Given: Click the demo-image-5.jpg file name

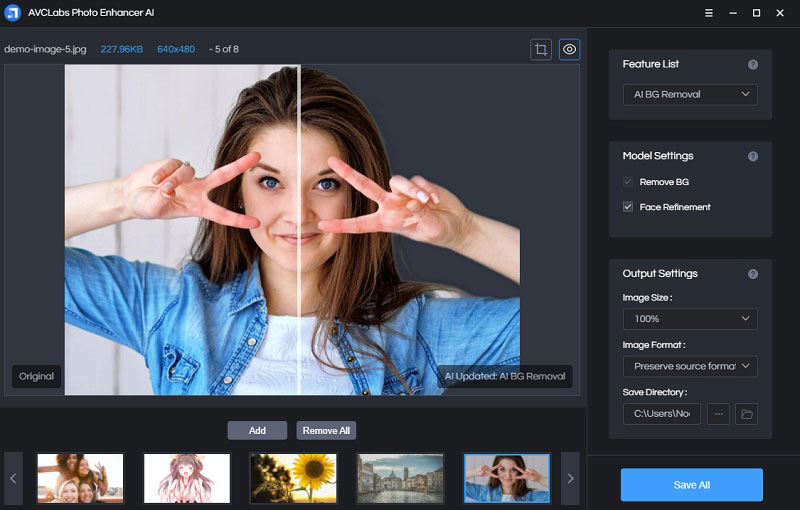Looking at the screenshot, I should click(45, 49).
